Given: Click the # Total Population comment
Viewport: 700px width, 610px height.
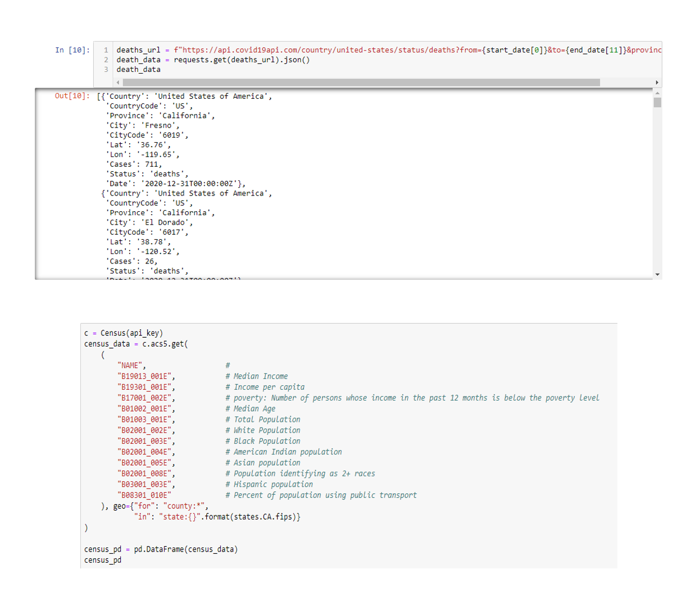Looking at the screenshot, I should [263, 419].
